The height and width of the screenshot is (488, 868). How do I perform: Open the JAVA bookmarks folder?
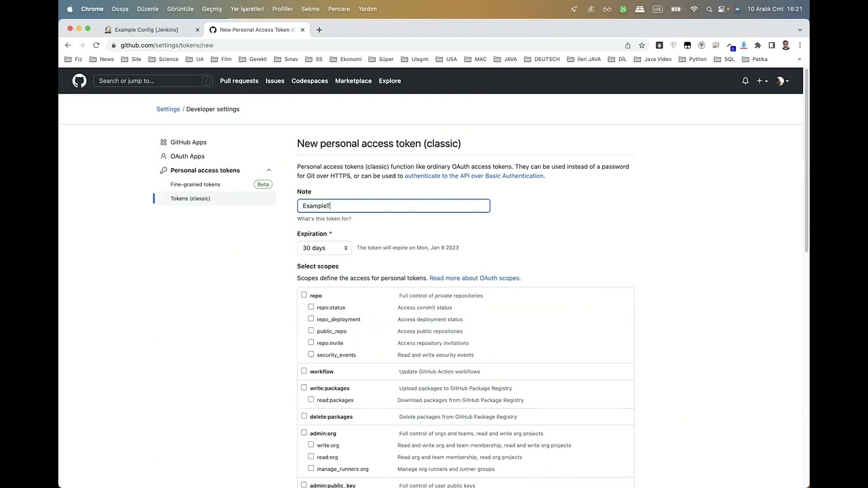(x=505, y=59)
